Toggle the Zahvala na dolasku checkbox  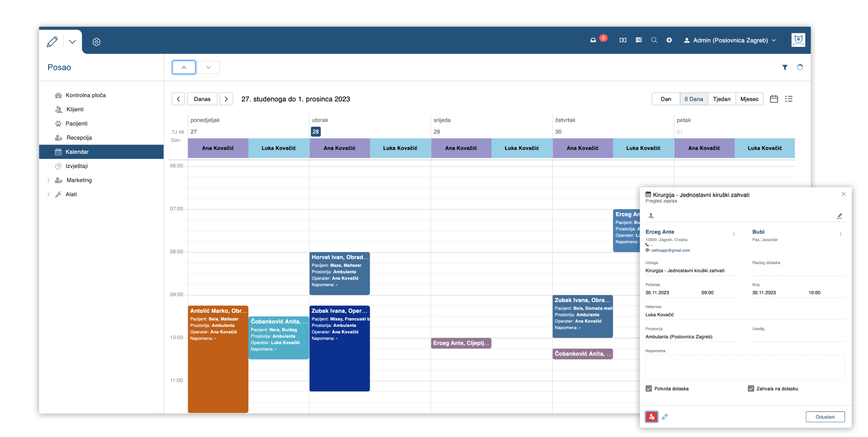751,389
